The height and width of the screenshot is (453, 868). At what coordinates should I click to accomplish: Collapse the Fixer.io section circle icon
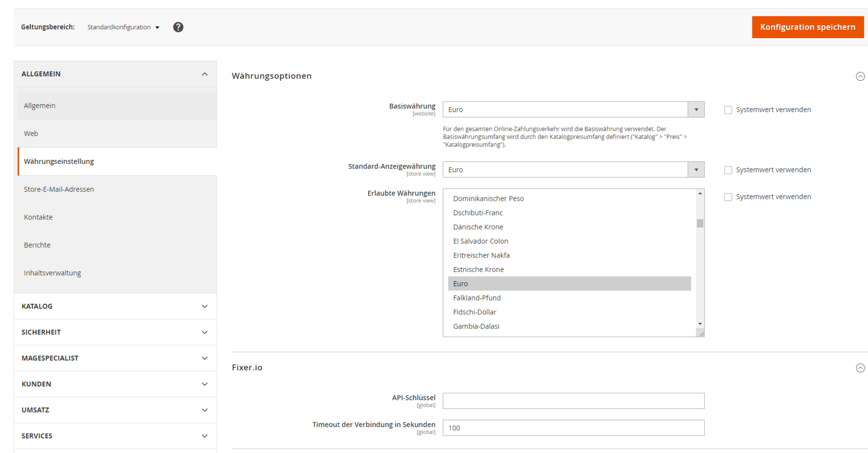pyautogui.click(x=860, y=368)
